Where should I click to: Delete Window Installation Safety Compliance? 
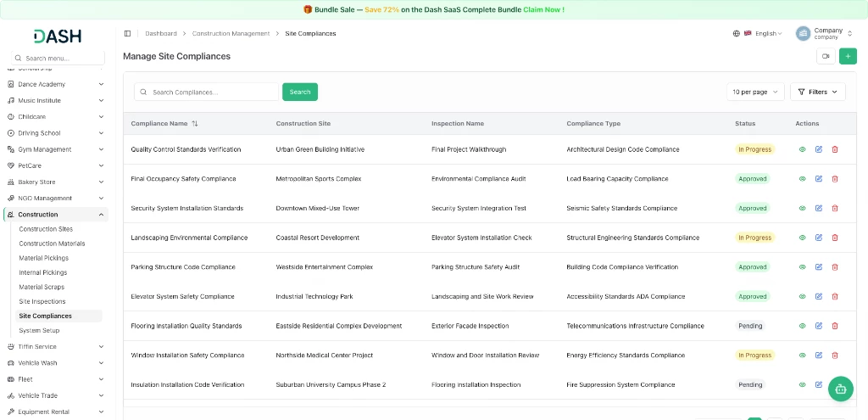click(835, 356)
